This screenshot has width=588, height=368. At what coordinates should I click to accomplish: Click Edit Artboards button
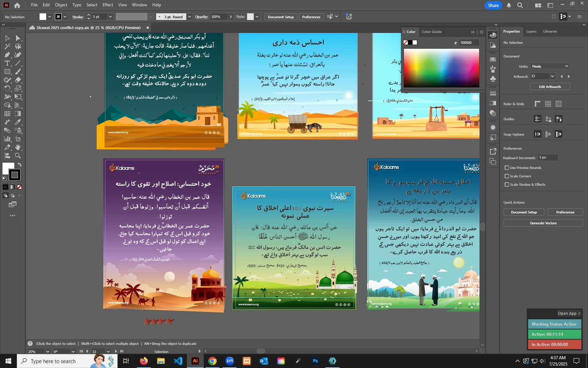click(550, 87)
